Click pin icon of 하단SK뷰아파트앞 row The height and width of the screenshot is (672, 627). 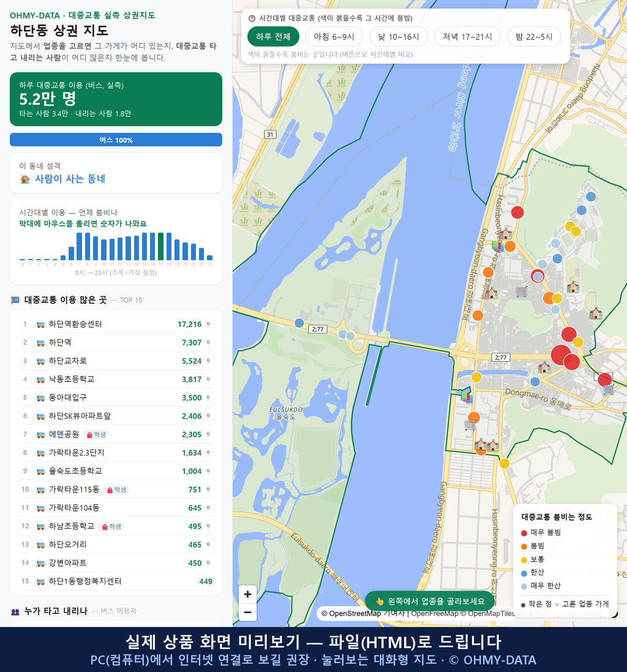pyautogui.click(x=208, y=416)
